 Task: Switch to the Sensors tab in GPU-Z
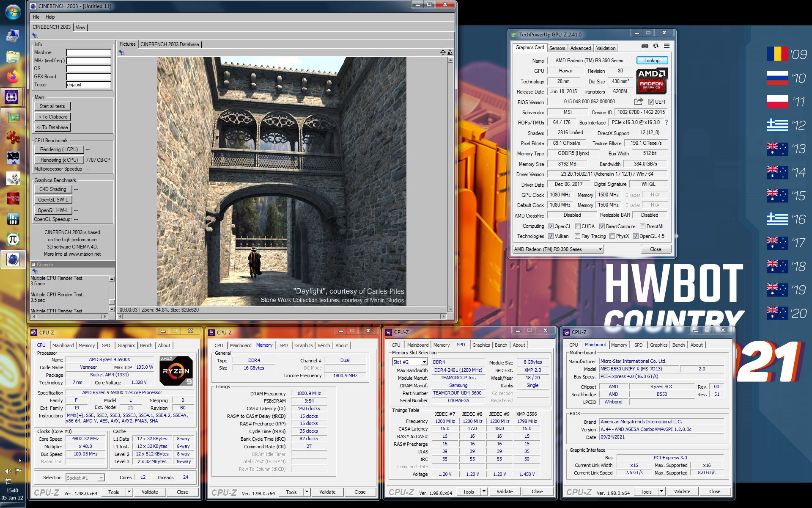point(557,48)
